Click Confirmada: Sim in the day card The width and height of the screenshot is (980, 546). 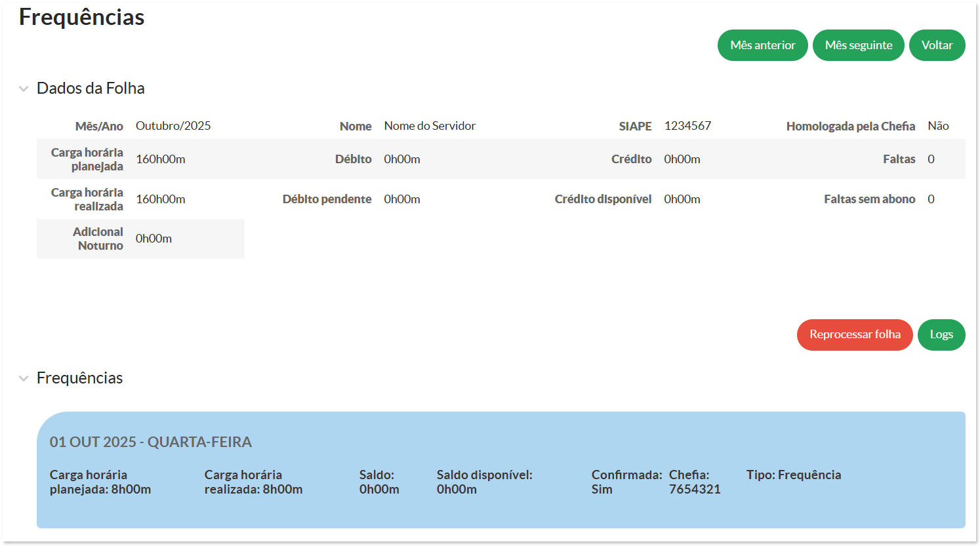(626, 482)
